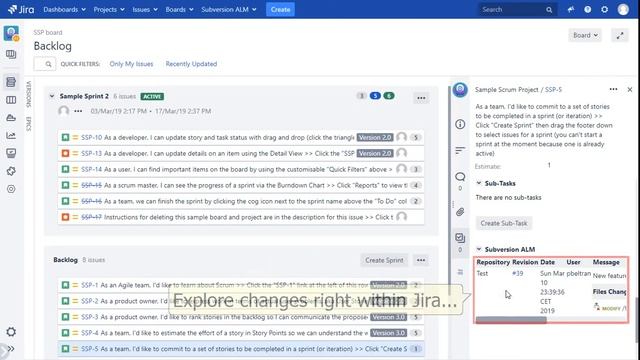Click the Subversion ALM horizontal scrollbar

pos(511,320)
